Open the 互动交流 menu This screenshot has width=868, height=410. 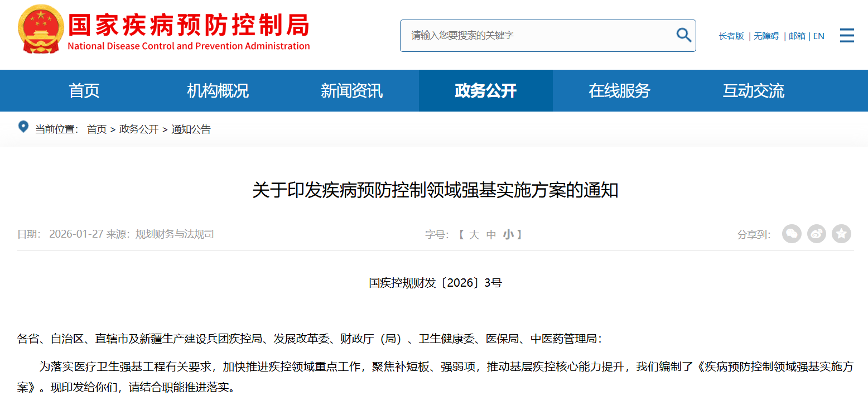click(753, 90)
